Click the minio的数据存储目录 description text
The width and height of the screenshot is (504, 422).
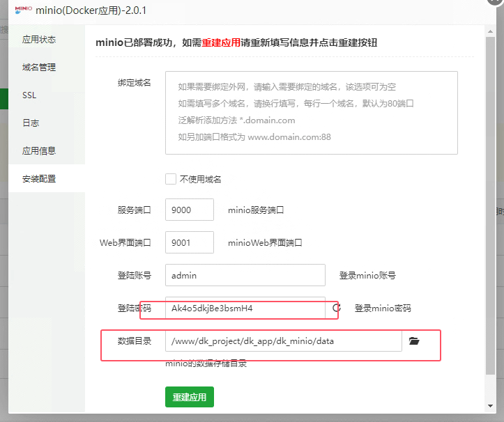tap(206, 364)
